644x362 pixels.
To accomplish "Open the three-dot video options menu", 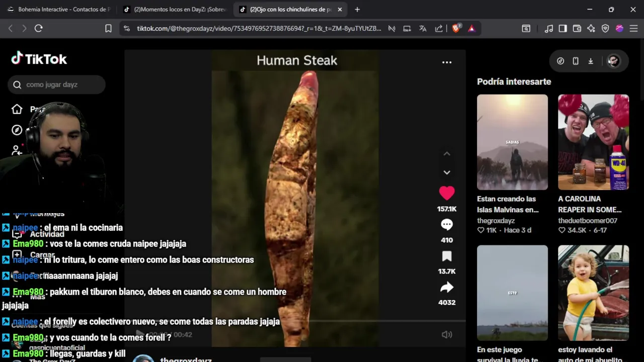I will coord(447,62).
